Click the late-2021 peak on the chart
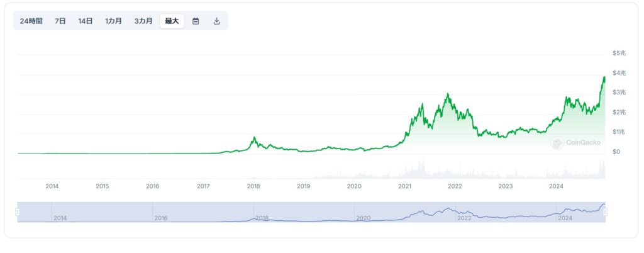The image size is (644, 253). [447, 94]
